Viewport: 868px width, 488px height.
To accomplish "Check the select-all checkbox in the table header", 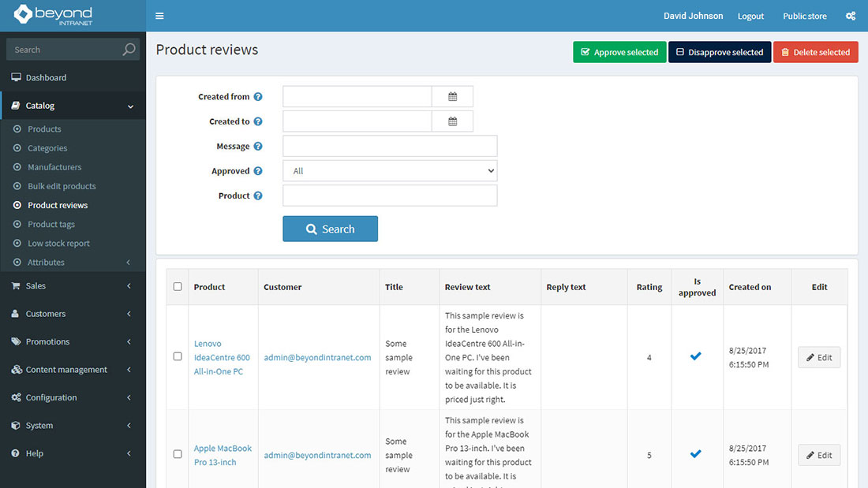I will [177, 287].
